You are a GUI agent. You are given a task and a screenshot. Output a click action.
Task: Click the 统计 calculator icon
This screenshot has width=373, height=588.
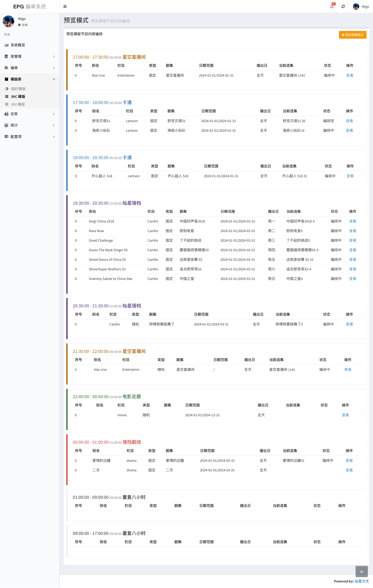point(6,125)
